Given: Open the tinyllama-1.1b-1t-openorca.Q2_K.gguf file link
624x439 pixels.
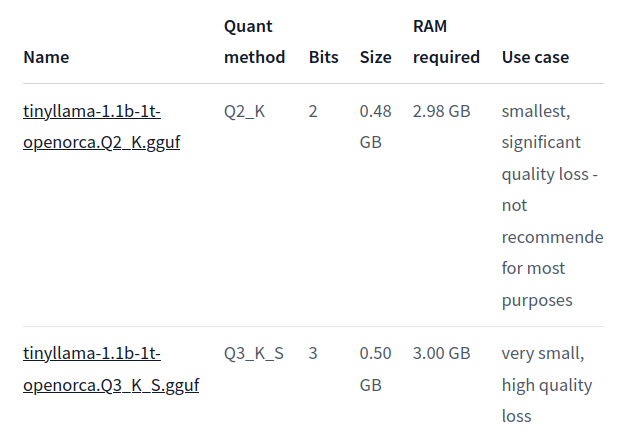Looking at the screenshot, I should coord(101,127).
